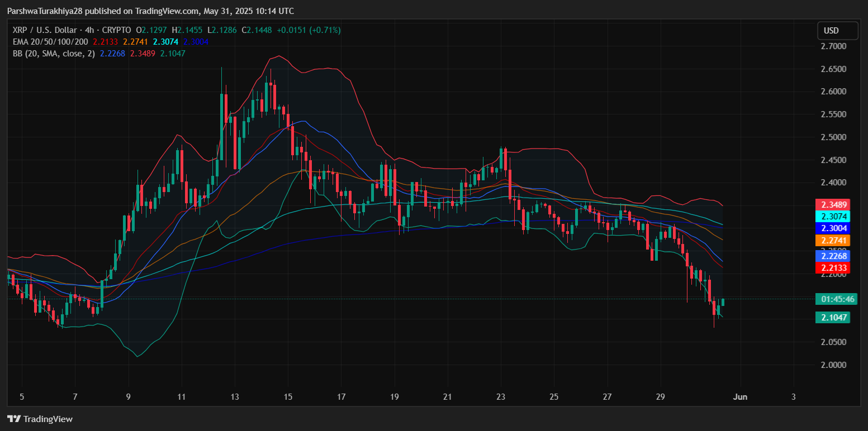This screenshot has height=431, width=868.
Task: Open the USD currency dropdown
Action: pyautogui.click(x=837, y=30)
